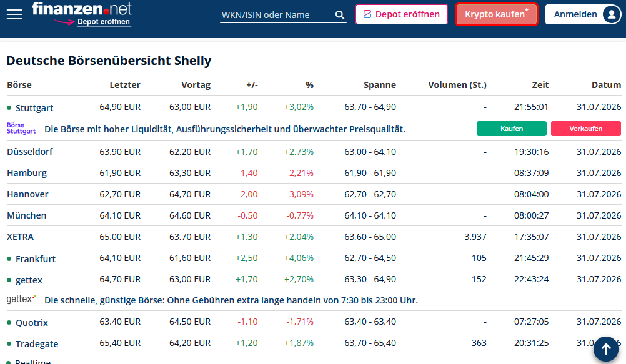Click the gettex logo
The height and width of the screenshot is (364, 626).
(21, 299)
